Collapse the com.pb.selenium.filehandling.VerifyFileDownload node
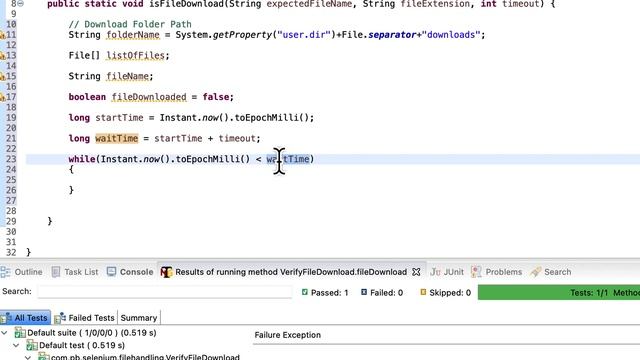640x360 pixels. [x=28, y=357]
